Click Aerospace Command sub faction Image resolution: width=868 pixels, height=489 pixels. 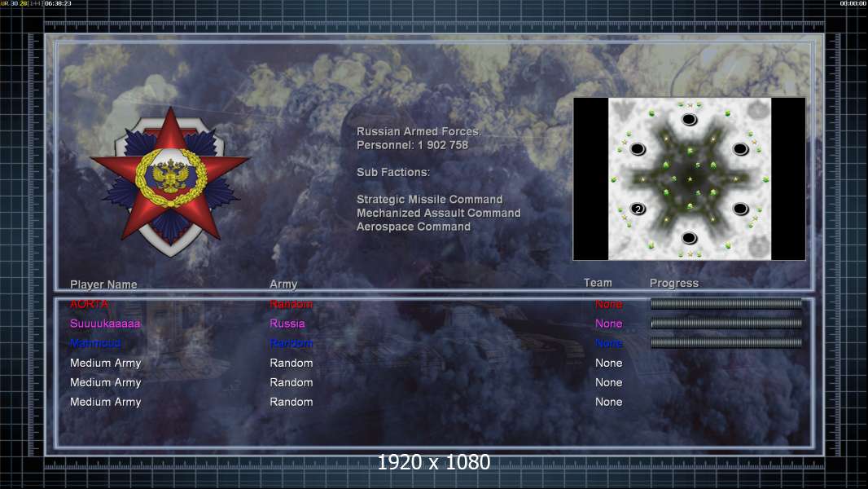coord(414,227)
